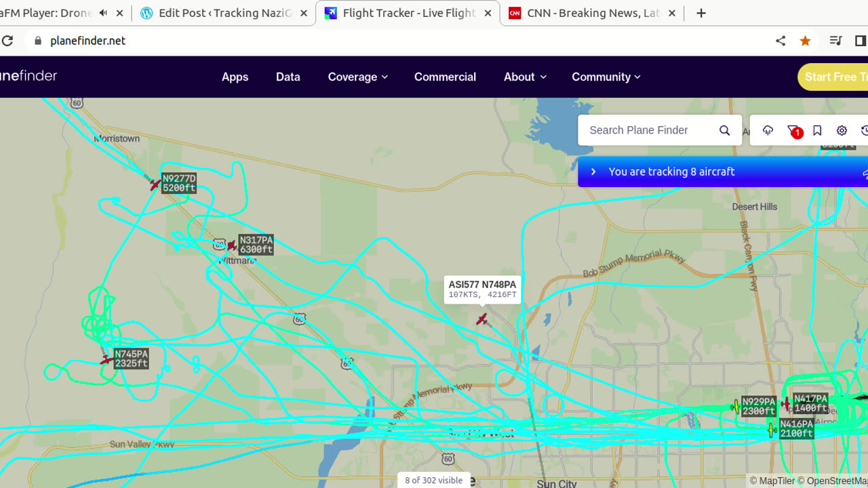
Task: Toggle the browser side panel icon
Action: (861, 41)
